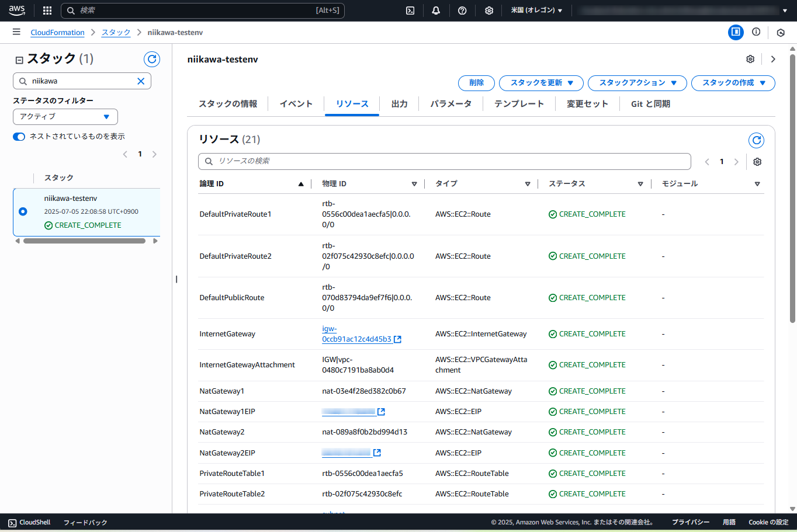
Task: Open the account menu dropdown arrow
Action: [x=785, y=11]
